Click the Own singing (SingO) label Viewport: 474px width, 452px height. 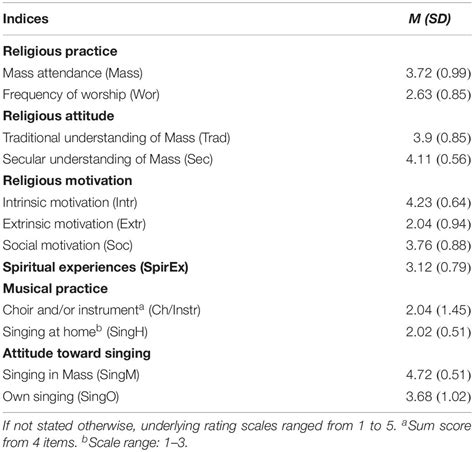coord(61,397)
